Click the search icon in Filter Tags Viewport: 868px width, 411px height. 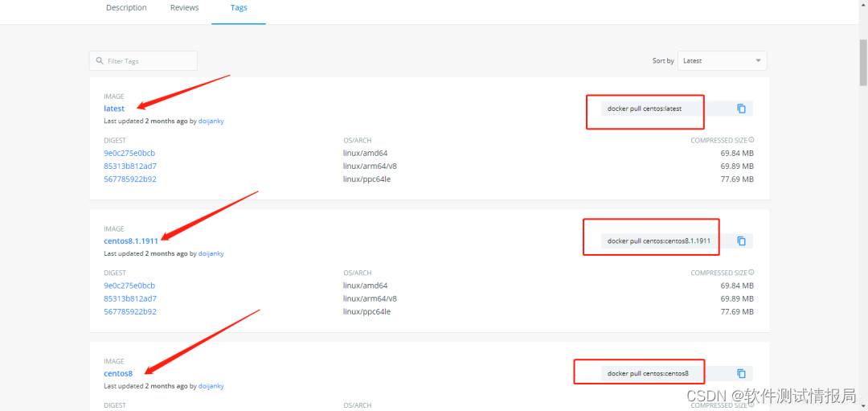[x=100, y=61]
